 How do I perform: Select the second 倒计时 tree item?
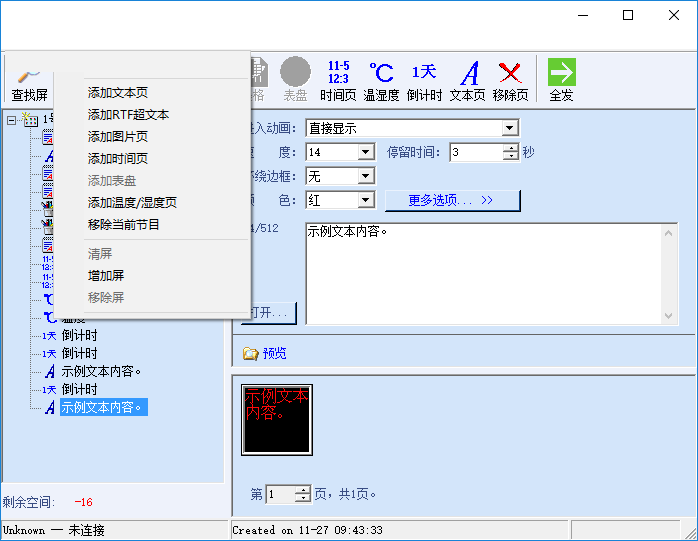tap(79, 354)
